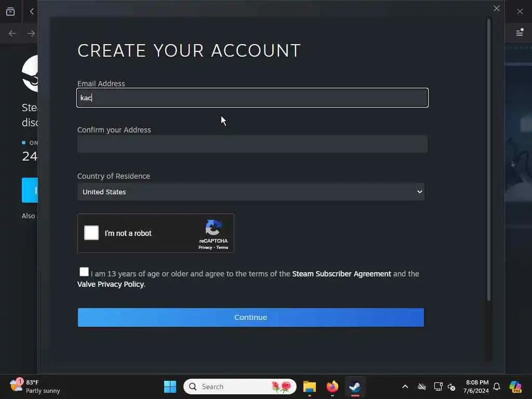Click the dialog's vertical scrollbar
The width and height of the screenshot is (532, 399).
[x=489, y=159]
